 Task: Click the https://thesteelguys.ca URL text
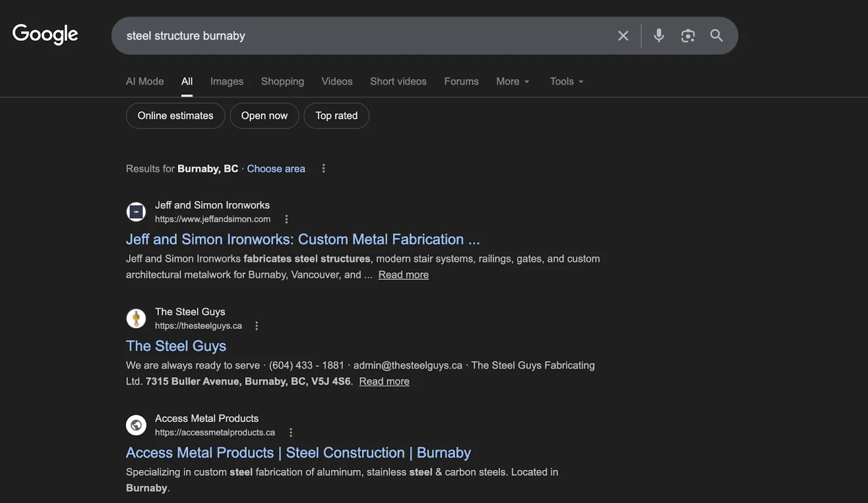pos(199,326)
